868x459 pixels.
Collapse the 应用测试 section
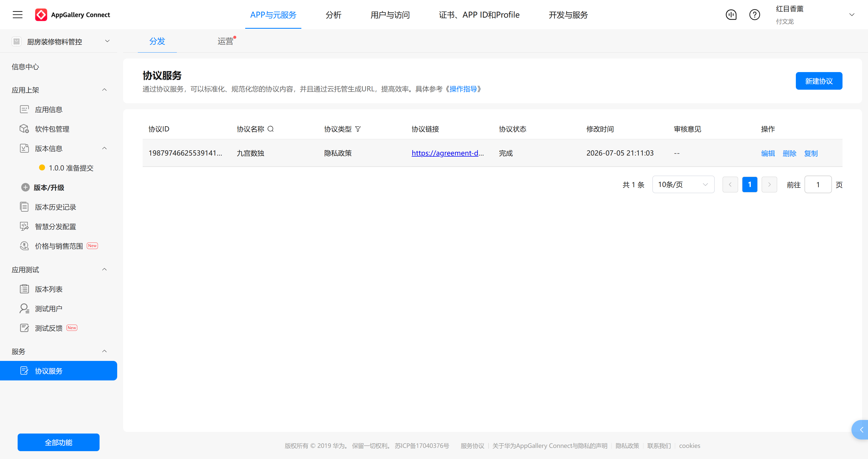pos(104,269)
